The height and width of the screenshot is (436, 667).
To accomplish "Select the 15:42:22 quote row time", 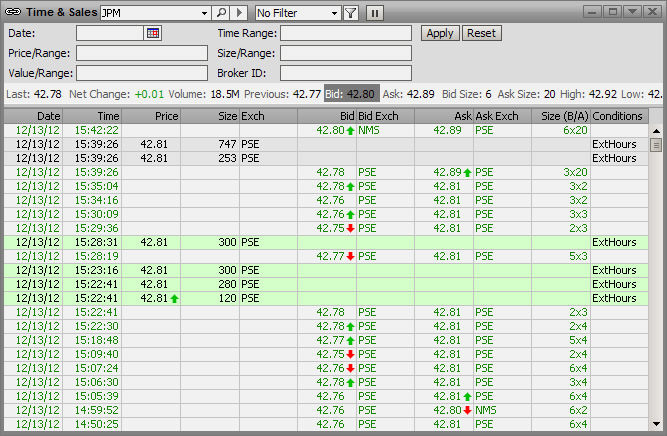I will pos(97,130).
